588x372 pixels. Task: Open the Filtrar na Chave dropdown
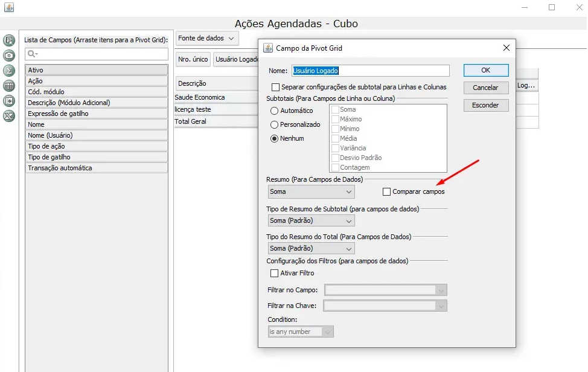(x=385, y=306)
